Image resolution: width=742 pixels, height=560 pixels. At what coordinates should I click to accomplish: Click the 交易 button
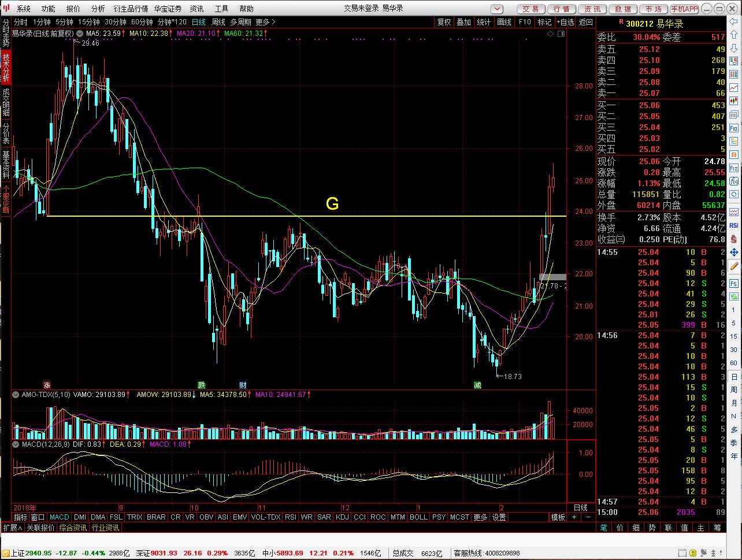[x=530, y=9]
